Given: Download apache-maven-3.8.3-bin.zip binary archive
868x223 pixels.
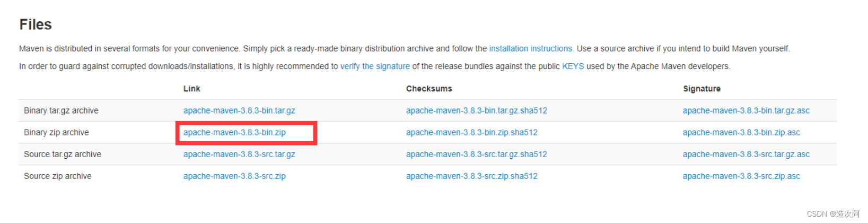Looking at the screenshot, I should tap(234, 132).
